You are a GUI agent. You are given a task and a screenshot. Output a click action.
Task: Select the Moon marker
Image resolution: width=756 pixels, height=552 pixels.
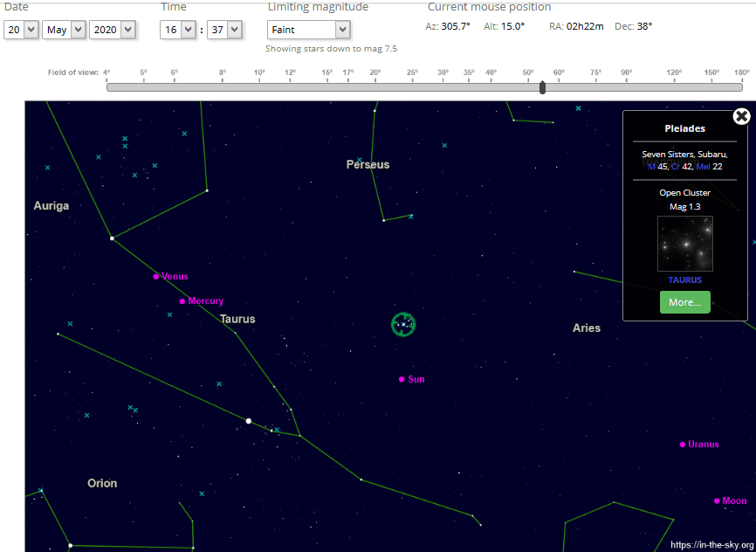(717, 500)
